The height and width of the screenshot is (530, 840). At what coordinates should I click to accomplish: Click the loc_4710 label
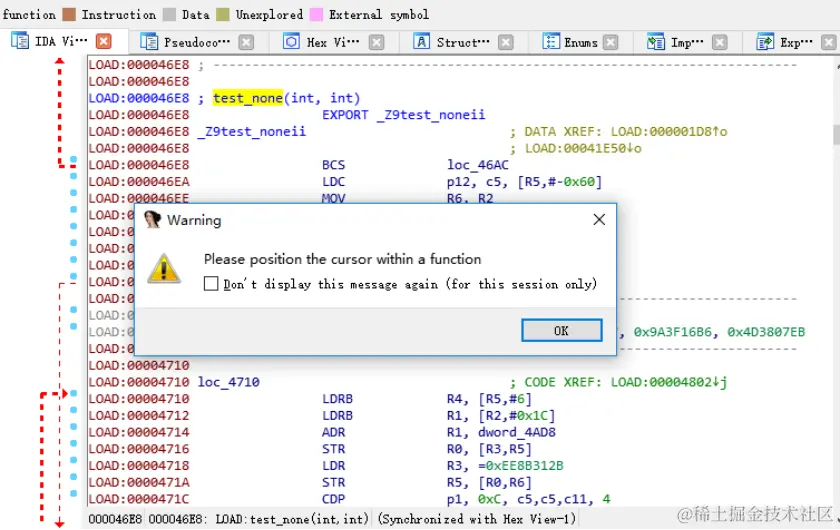pos(229,382)
